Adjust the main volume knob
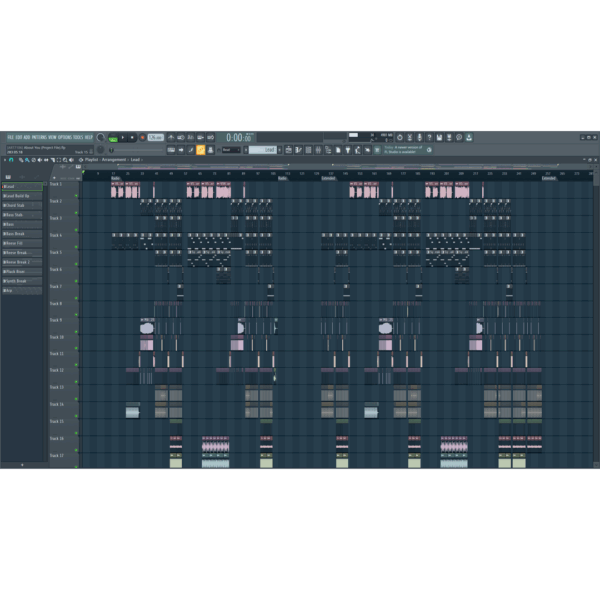 pos(101,137)
